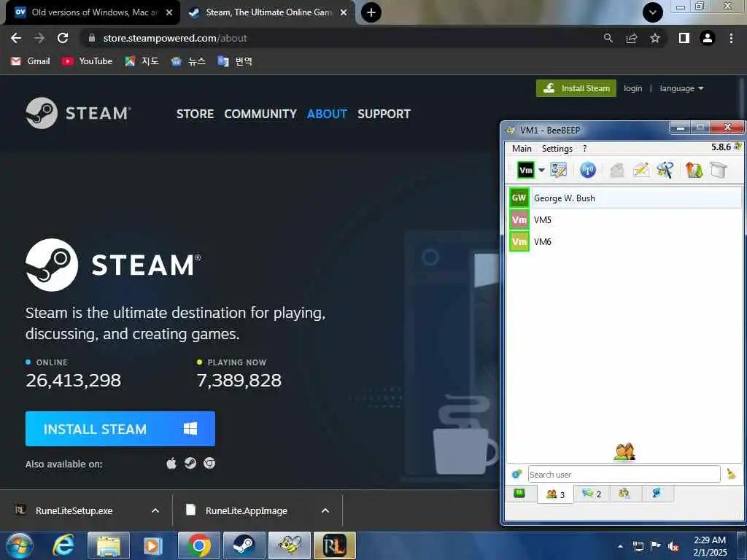Click the bee icon next to version 5.8.6

(x=738, y=147)
